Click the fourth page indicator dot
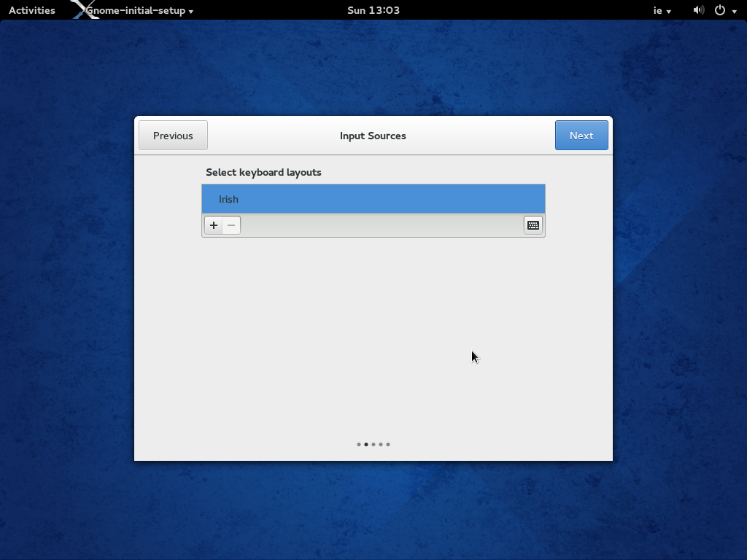747x560 pixels. 381,444
